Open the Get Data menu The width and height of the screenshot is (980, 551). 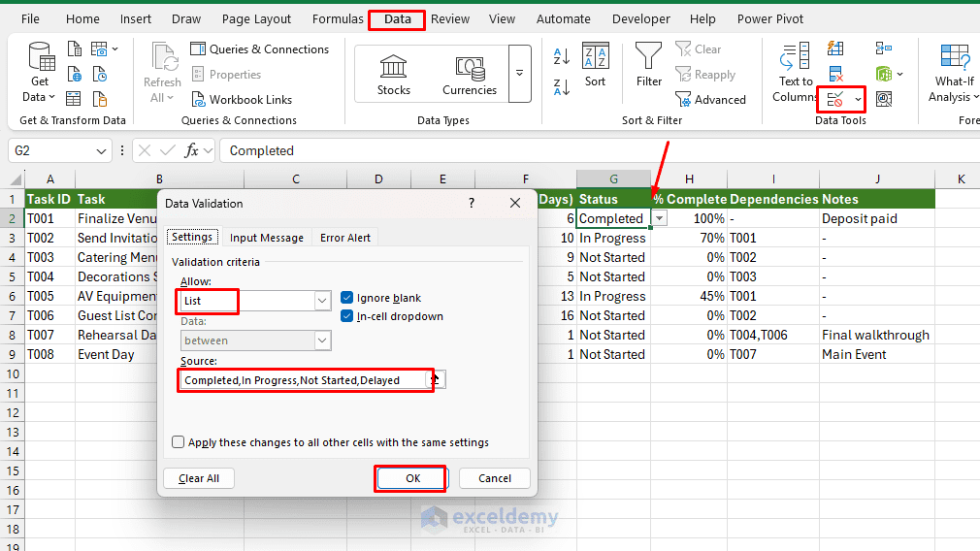coord(40,73)
